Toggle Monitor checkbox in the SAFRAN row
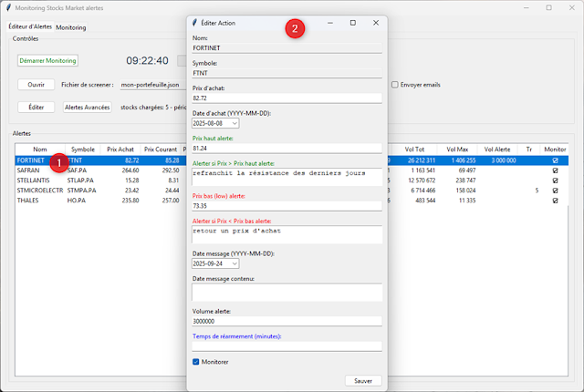This screenshot has height=392, width=584. tap(555, 170)
